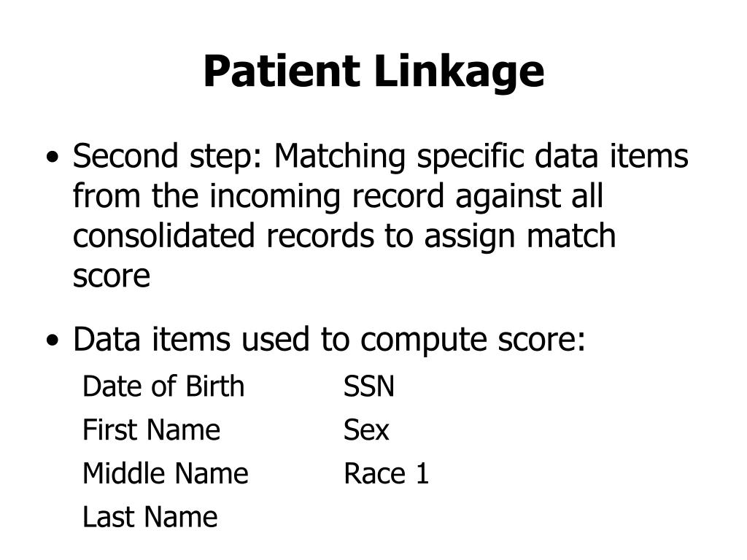
Task: Select the Date of Birth item
Action: click(163, 386)
